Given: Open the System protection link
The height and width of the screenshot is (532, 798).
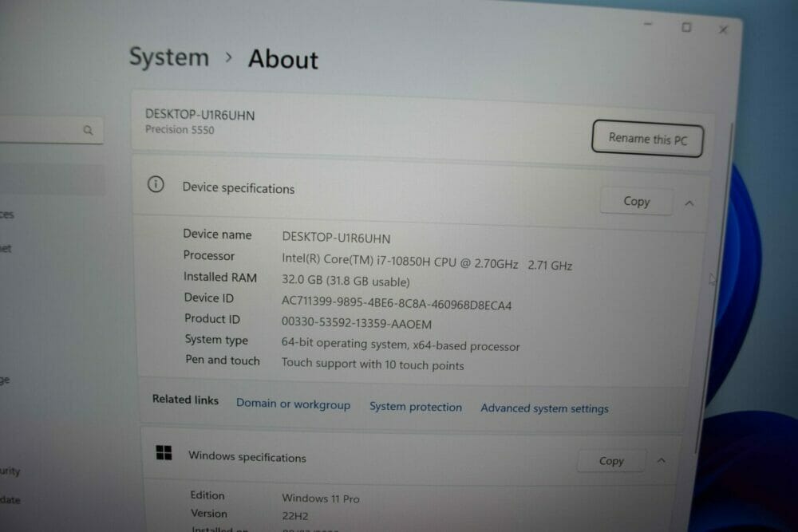Looking at the screenshot, I should 416,407.
